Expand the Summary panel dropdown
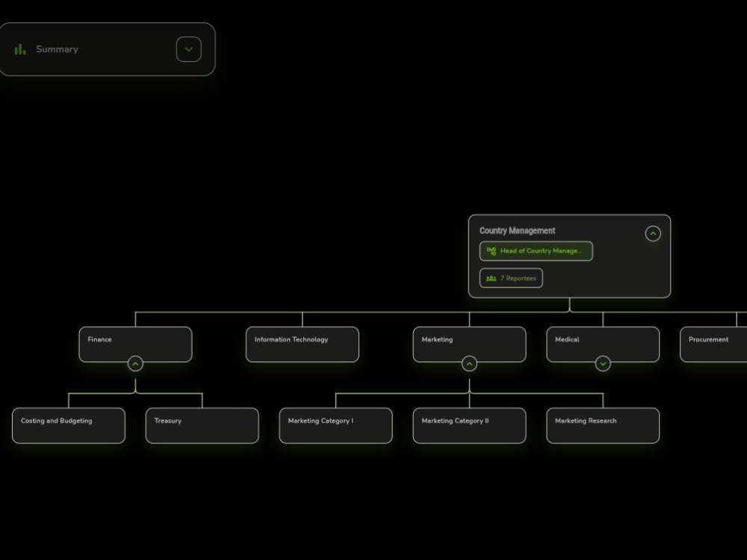747x560 pixels. [189, 49]
